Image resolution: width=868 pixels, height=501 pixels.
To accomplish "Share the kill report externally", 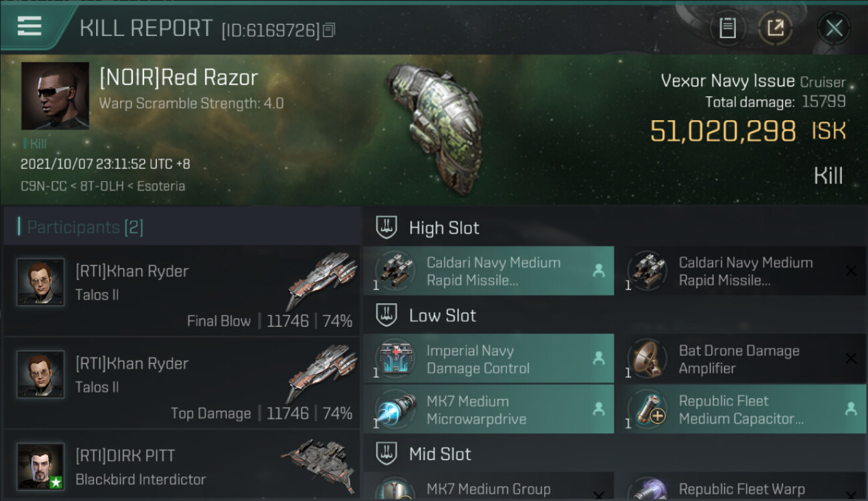I will (x=775, y=28).
